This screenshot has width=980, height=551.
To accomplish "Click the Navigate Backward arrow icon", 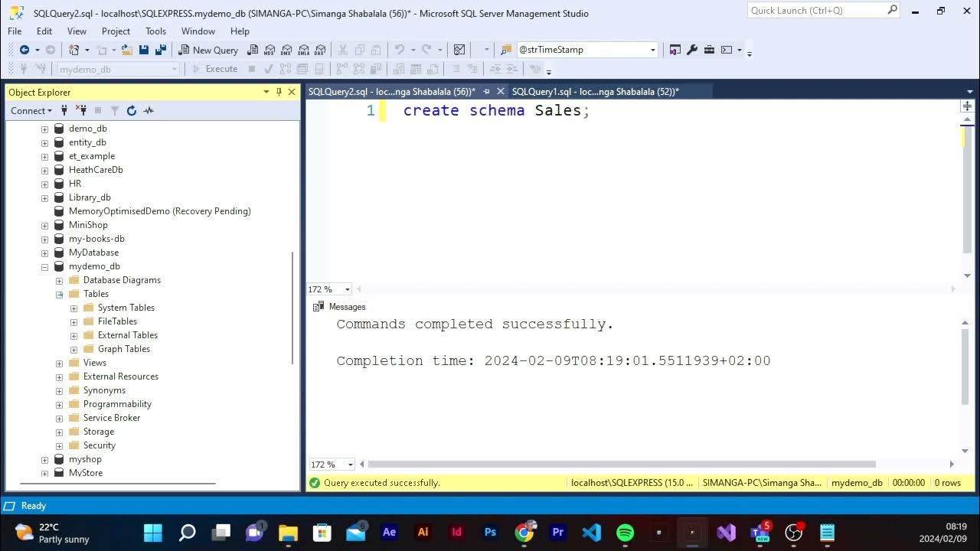I will [24, 50].
